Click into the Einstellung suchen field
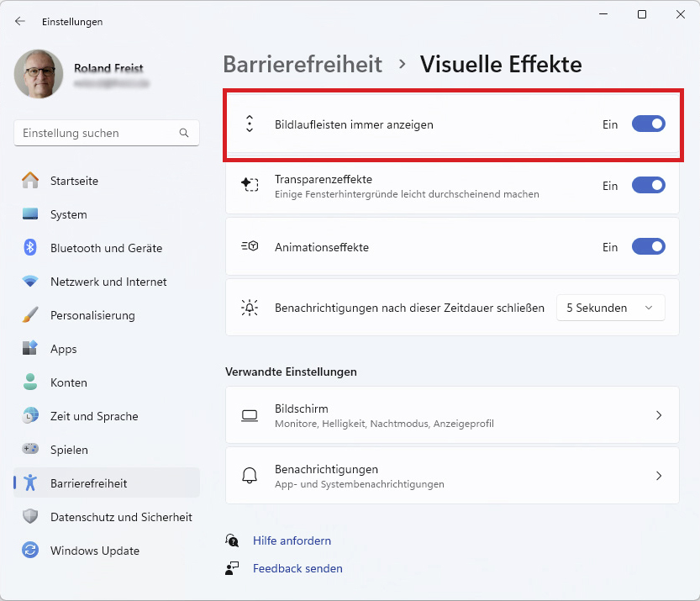Screen dimensions: 700x601 (97, 133)
